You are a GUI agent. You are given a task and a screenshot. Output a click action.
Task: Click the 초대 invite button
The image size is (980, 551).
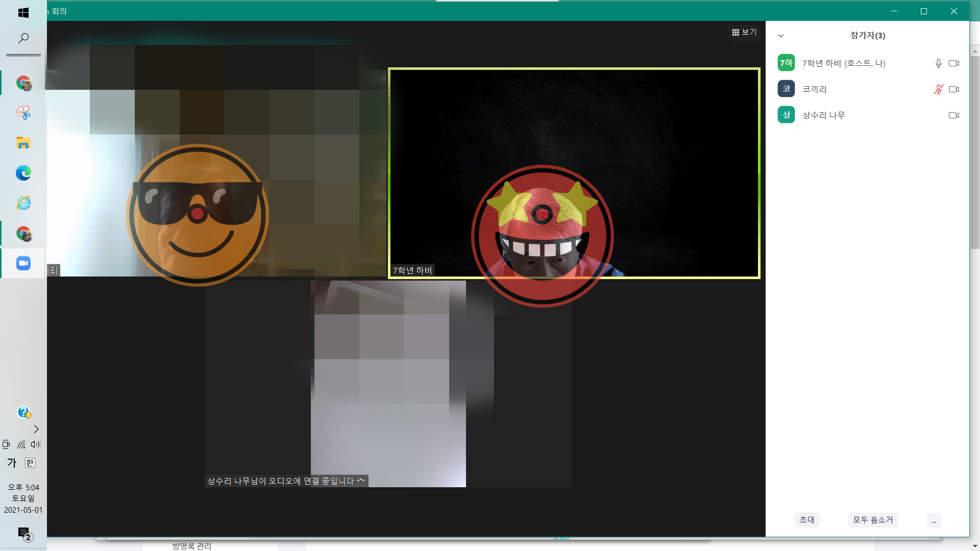click(x=806, y=520)
